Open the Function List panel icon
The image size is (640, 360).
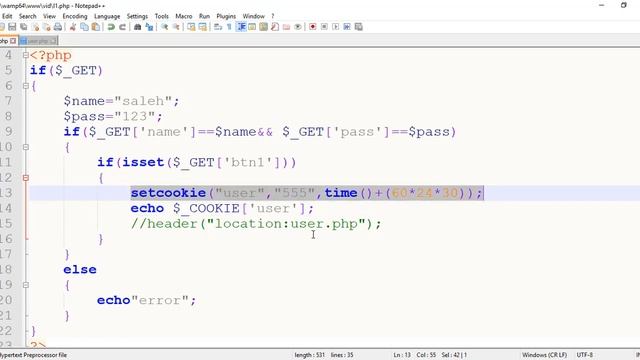[x=275, y=27]
